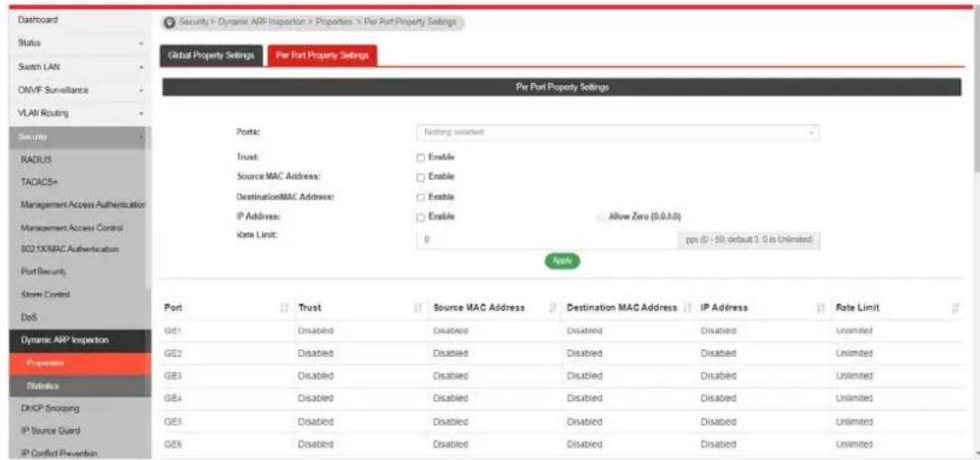This screenshot has width=980, height=460.
Task: Open Management Access Authentication page
Action: [x=82, y=204]
